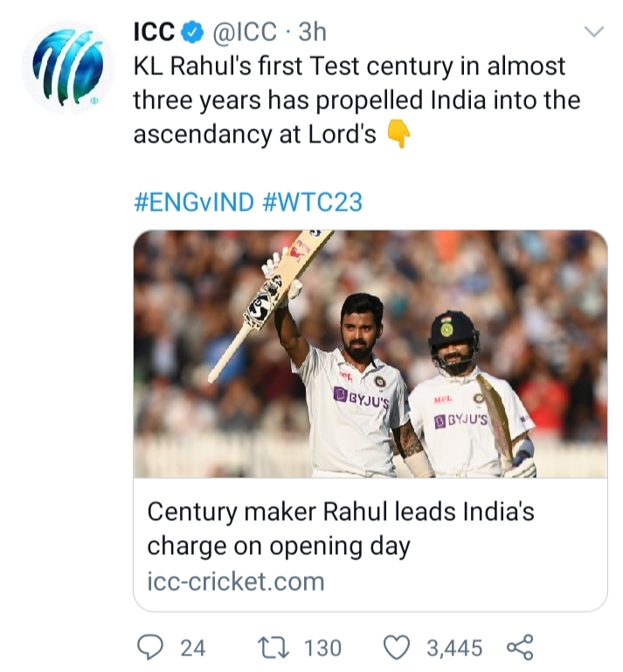Image resolution: width=623 pixels, height=672 pixels.
Task: Open the #ENGvIND hashtag
Action: pos(192,203)
